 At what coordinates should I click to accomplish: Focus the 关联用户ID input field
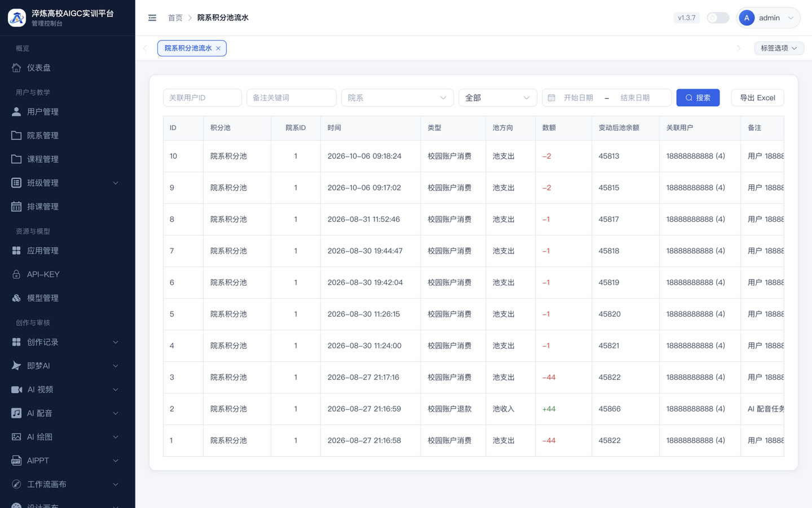tap(202, 98)
